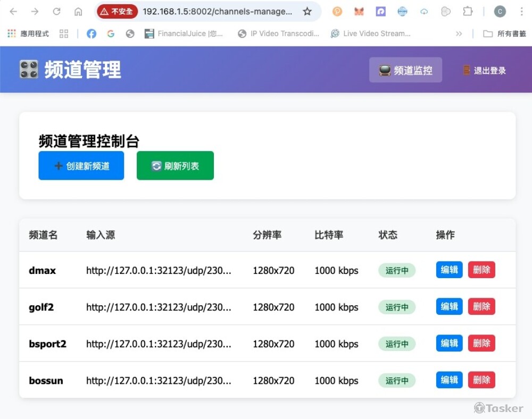Delete the bossun channel
This screenshot has width=532, height=419.
[481, 380]
